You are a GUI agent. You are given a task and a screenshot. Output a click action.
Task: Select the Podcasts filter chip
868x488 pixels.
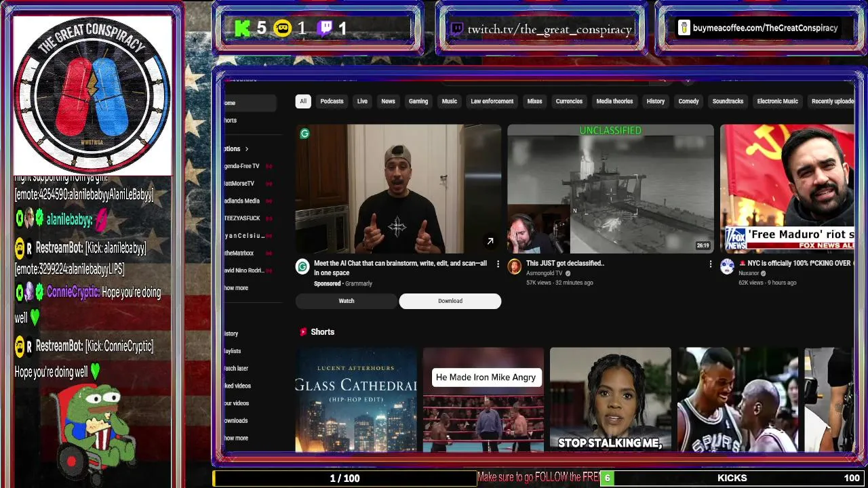click(x=332, y=101)
